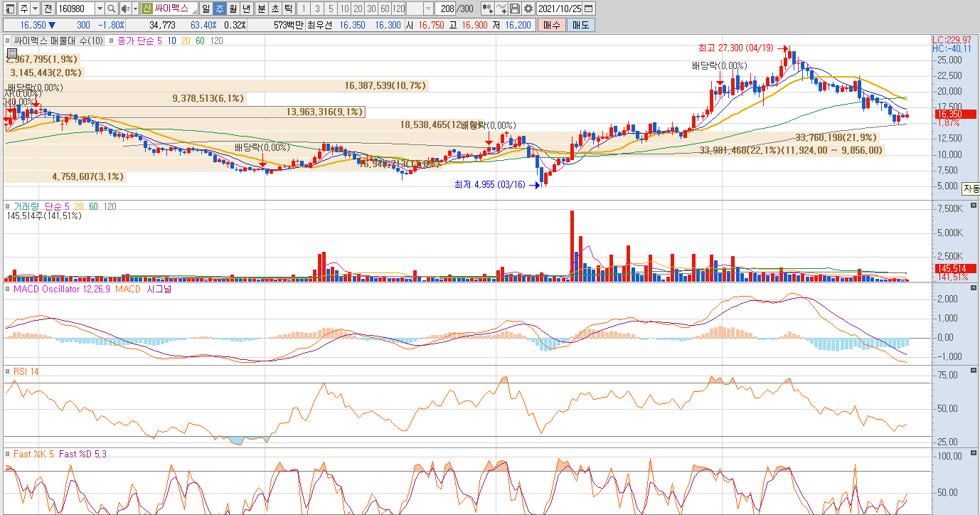Click the 종가 단순 moving average label
Viewport: 980px width, 515px height.
click(139, 41)
